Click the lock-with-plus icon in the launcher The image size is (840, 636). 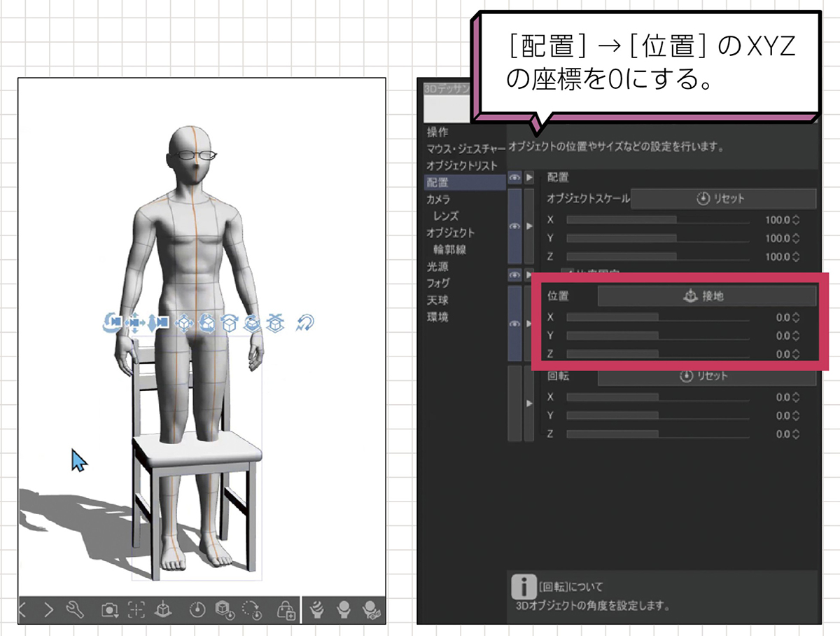(x=286, y=610)
